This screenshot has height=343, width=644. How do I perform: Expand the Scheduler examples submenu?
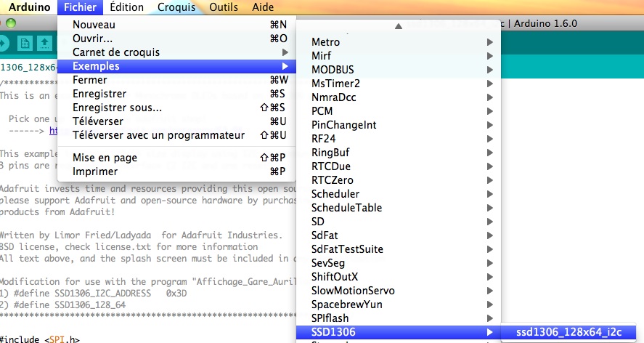click(399, 194)
